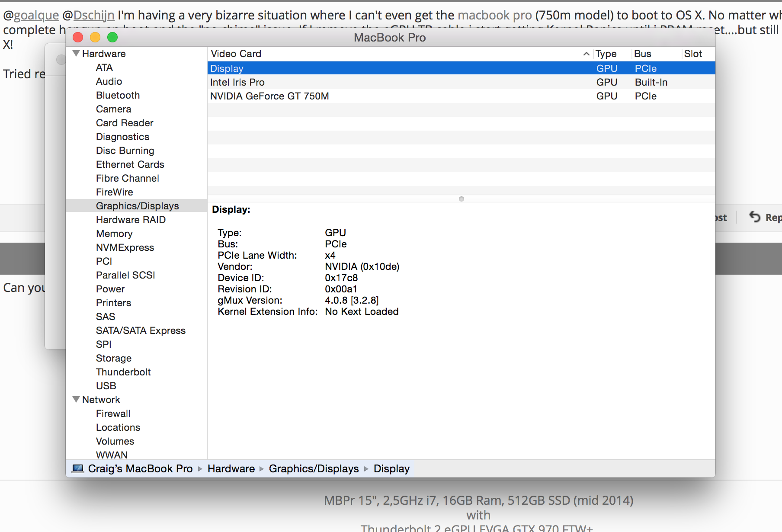Click the Device ID value 0x17c8

coord(341,278)
